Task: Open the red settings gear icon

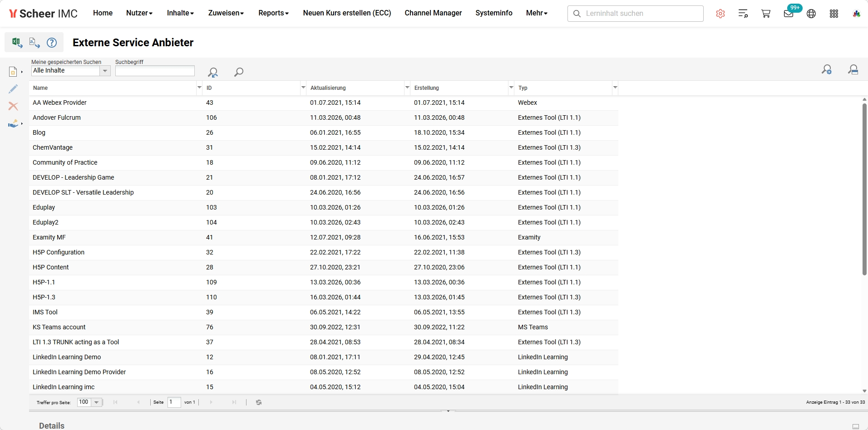Action: point(720,14)
